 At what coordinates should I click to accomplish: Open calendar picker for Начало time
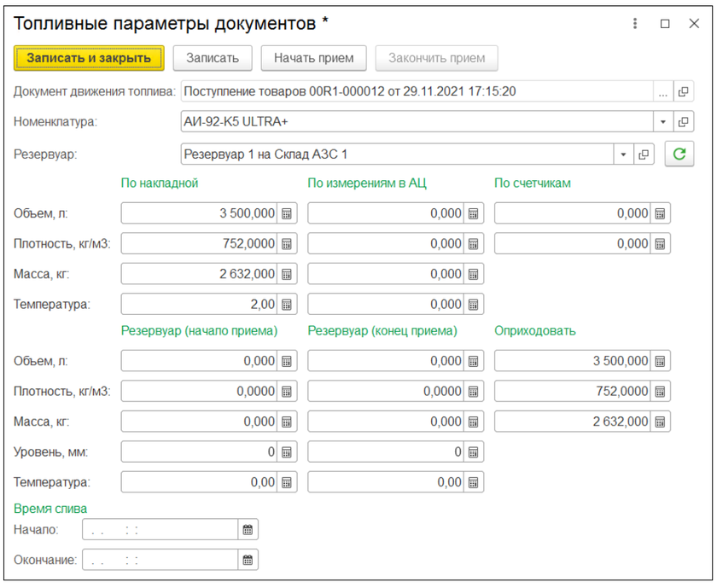click(x=248, y=530)
